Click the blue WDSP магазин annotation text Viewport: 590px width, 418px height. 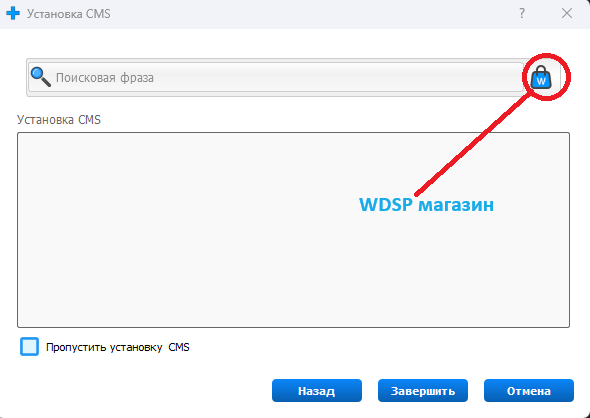point(426,205)
